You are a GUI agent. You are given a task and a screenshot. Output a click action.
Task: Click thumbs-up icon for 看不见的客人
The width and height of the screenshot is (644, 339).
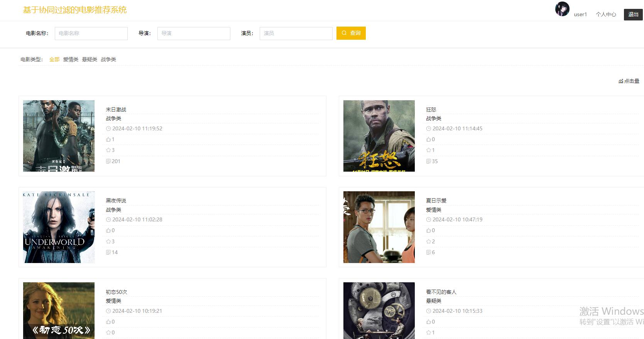click(428, 322)
